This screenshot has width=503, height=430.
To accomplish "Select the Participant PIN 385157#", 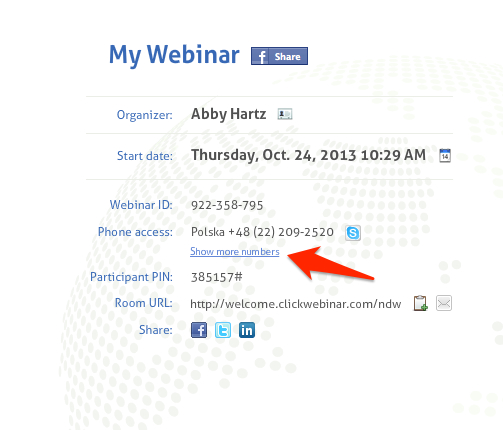I will 217,277.
